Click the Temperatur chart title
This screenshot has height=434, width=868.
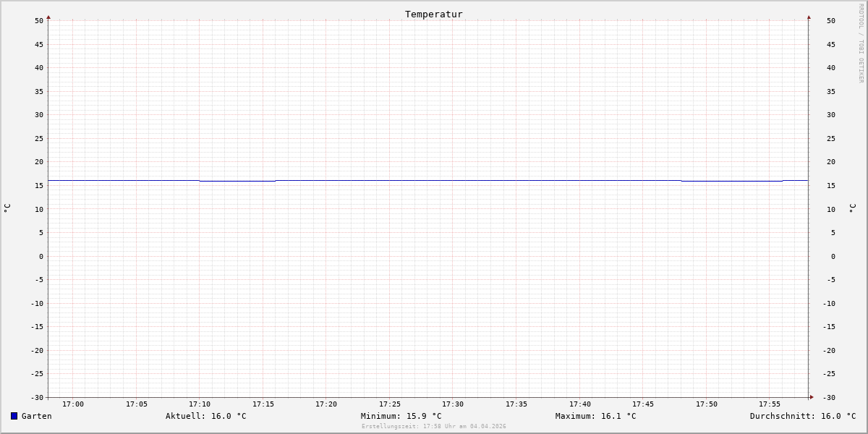coord(434,14)
